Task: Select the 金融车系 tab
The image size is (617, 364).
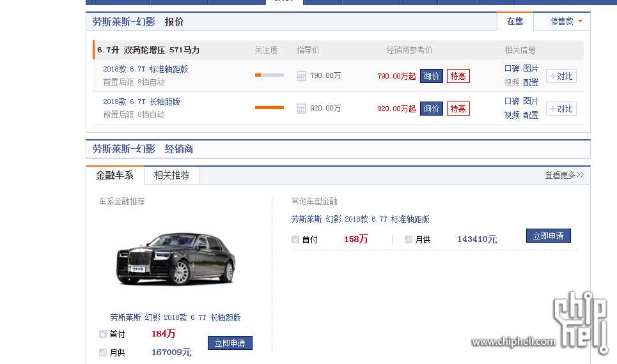Action: coord(114,176)
